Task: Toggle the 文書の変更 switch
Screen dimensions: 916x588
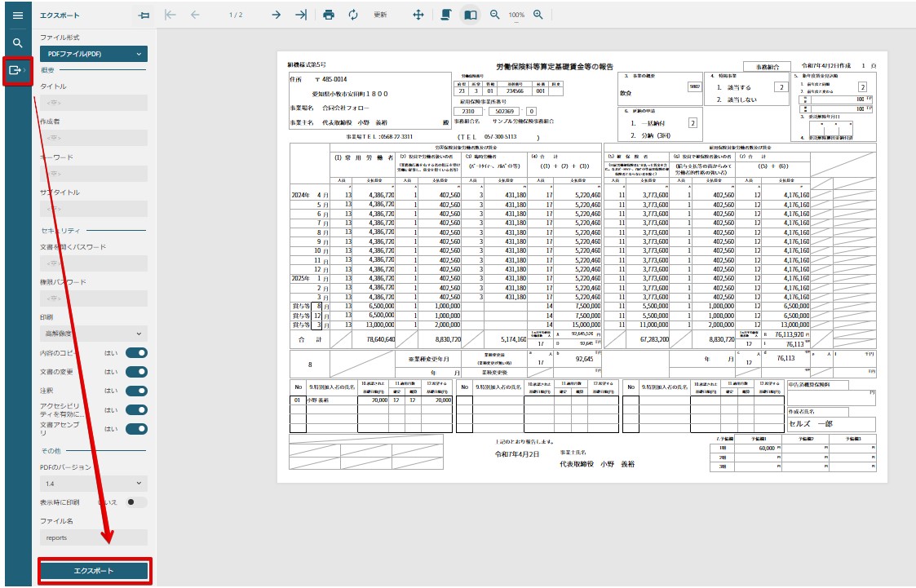Action: (x=136, y=372)
